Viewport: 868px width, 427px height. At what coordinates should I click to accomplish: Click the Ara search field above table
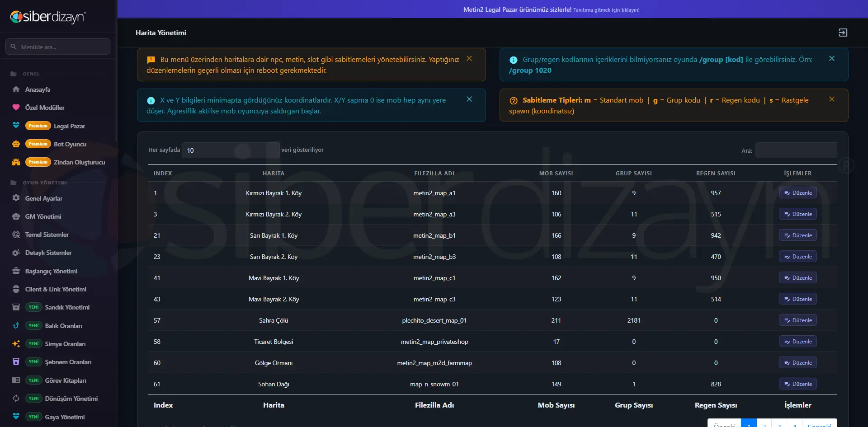796,150
